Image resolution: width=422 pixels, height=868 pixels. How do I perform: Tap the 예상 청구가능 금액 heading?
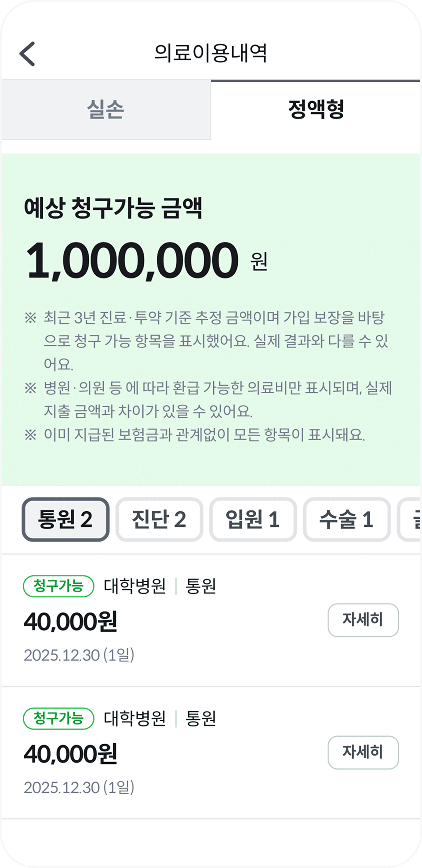[x=113, y=208]
